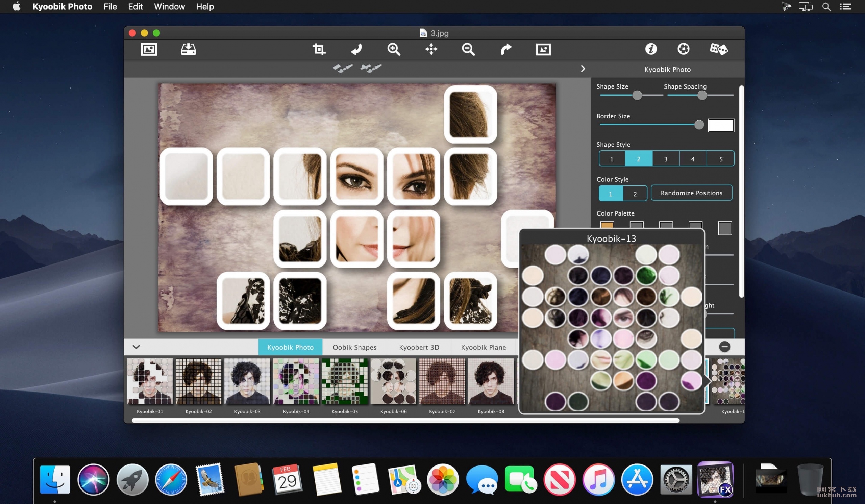865x504 pixels.
Task: Select Kyoobik-05 preset thumbnail
Action: point(345,381)
